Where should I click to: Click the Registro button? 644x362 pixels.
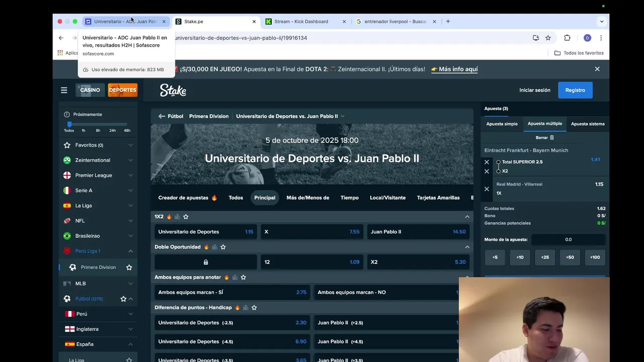coord(575,90)
